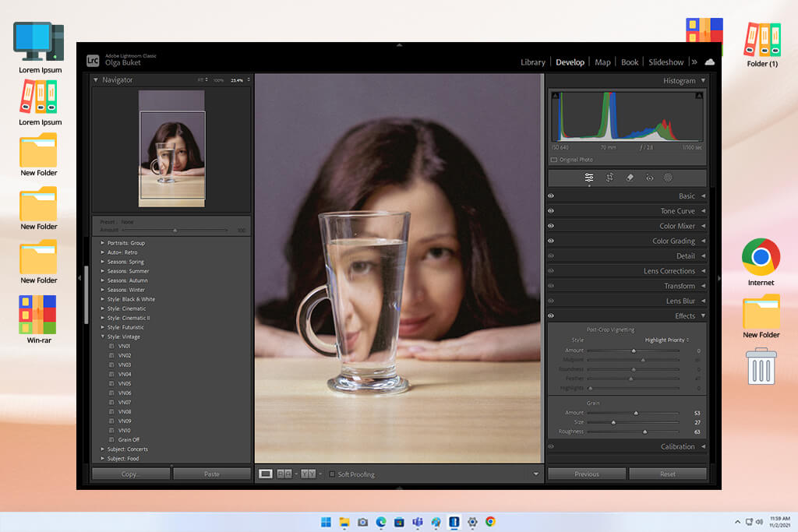Switch to the Develop module
798x532 pixels.
point(570,62)
